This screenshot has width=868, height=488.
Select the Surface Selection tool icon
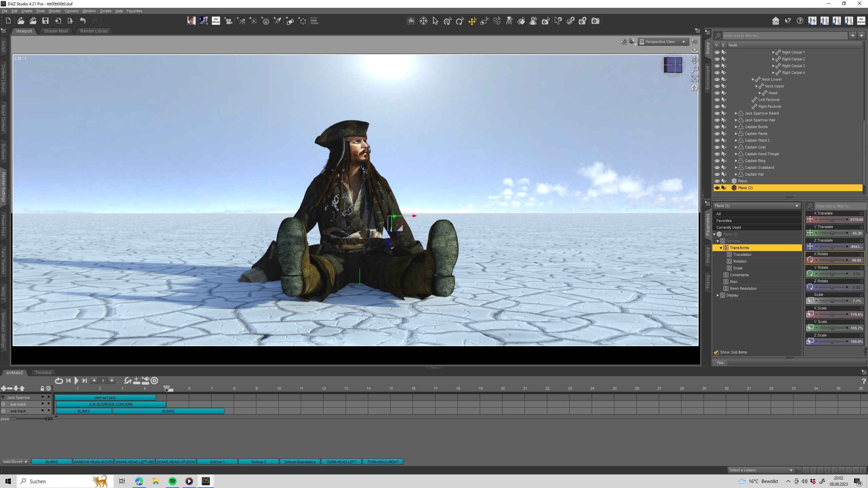[521, 21]
